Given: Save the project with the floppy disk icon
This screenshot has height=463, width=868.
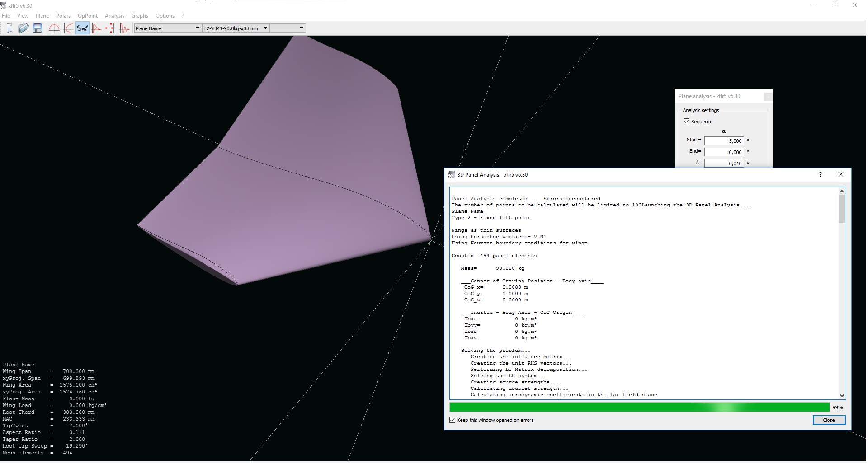Looking at the screenshot, I should point(38,28).
